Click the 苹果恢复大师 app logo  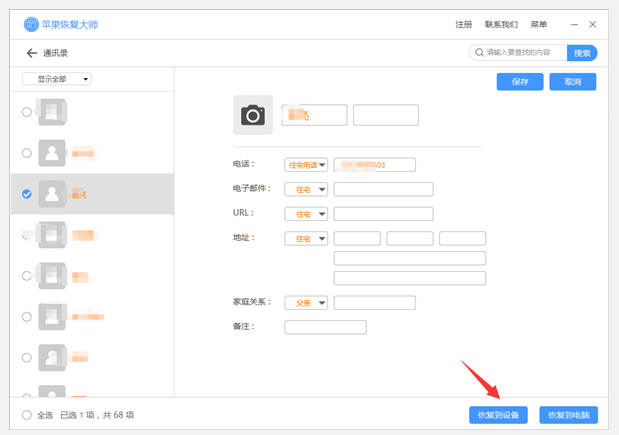tap(31, 24)
